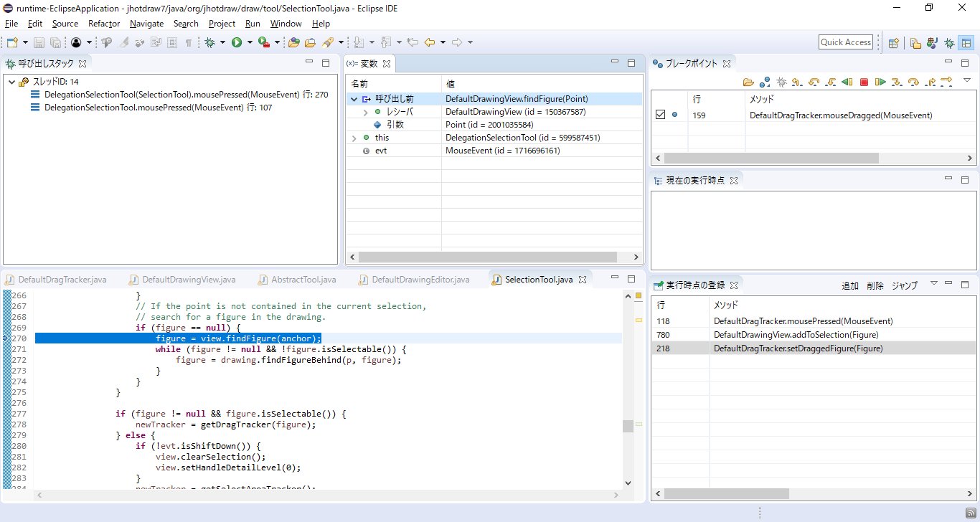The image size is (980, 522).
Task: Launch Debug with the green bug icon
Action: pos(209,42)
